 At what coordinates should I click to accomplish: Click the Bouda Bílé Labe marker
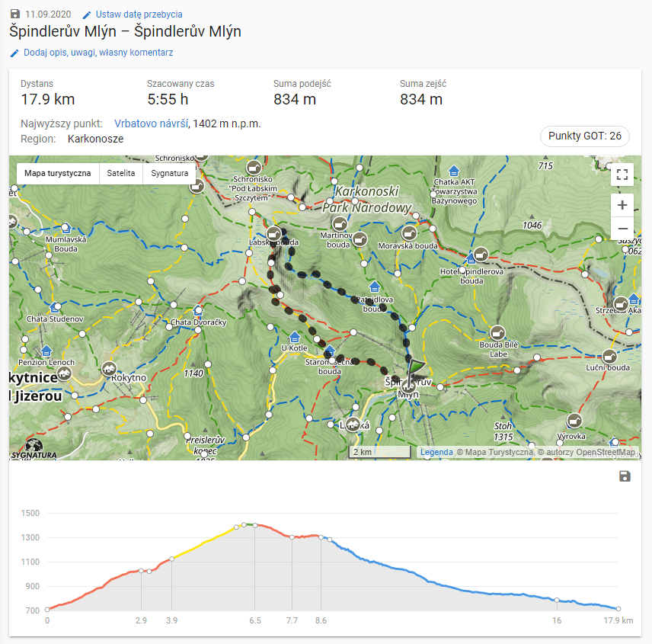click(497, 333)
